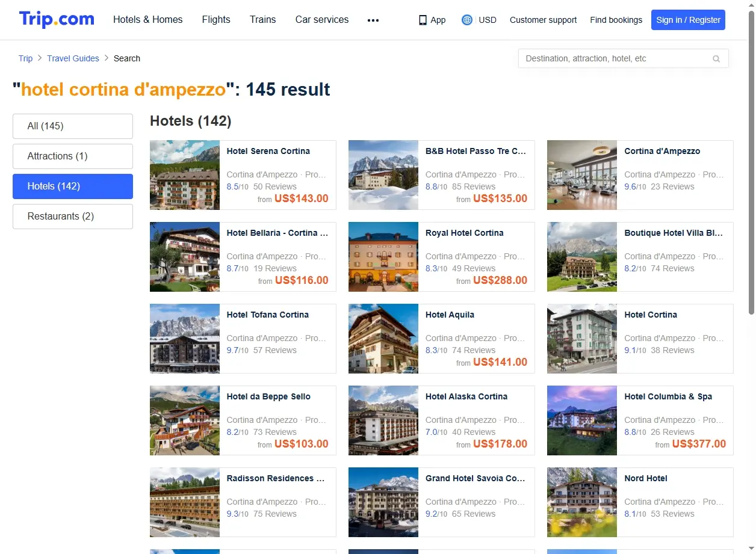Open Hotel Tofana Cortina thumbnail
Viewport: 756px width, 554px height.
[x=185, y=339]
